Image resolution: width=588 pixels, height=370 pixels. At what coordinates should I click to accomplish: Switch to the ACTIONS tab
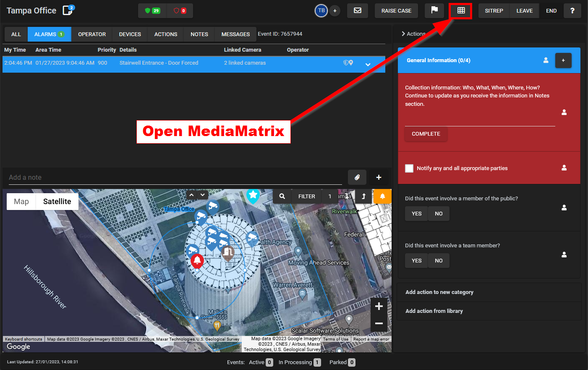click(166, 34)
